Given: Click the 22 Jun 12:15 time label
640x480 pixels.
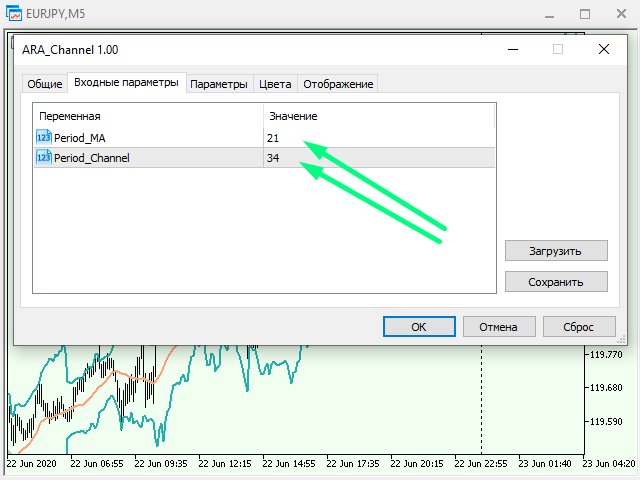Looking at the screenshot, I should [x=225, y=464].
